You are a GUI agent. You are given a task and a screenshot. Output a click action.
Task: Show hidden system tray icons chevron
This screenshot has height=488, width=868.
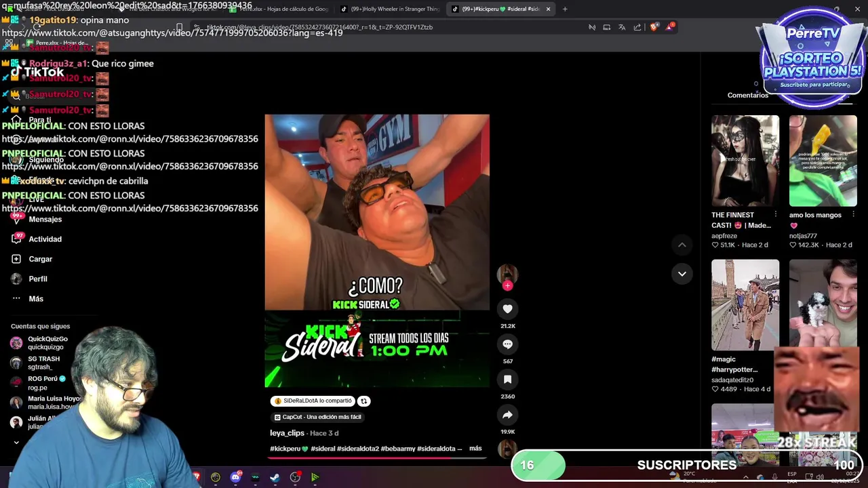pos(745,477)
